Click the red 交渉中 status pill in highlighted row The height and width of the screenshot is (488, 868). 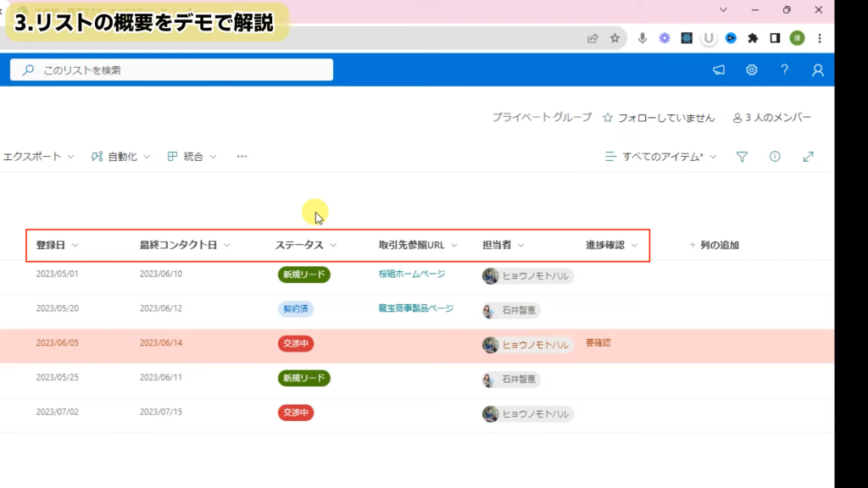coord(296,344)
